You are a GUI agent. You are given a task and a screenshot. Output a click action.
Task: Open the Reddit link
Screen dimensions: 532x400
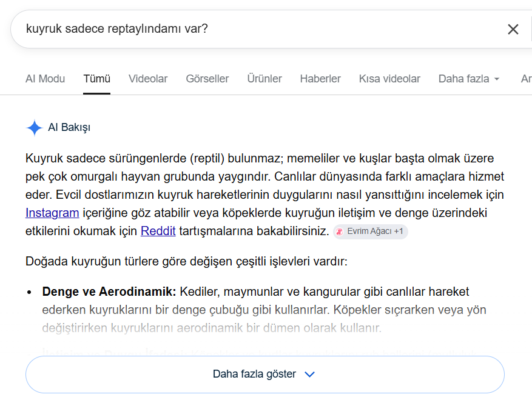pos(158,231)
